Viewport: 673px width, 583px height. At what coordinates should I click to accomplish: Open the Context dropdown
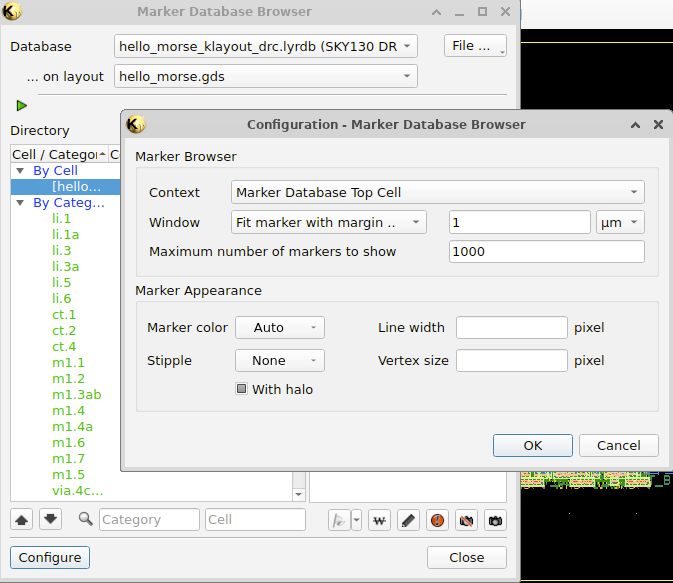pos(437,192)
